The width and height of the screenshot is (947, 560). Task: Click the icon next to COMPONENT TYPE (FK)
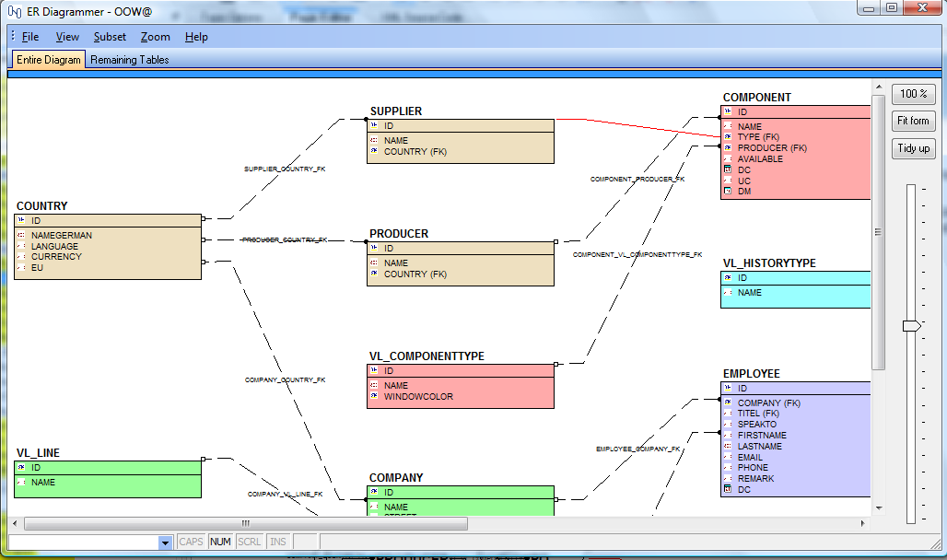point(728,137)
